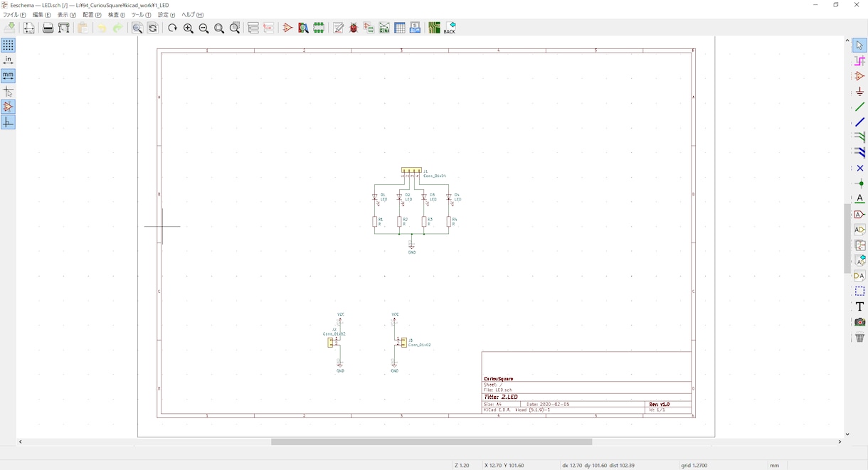Zoom out of the schematic

point(203,28)
